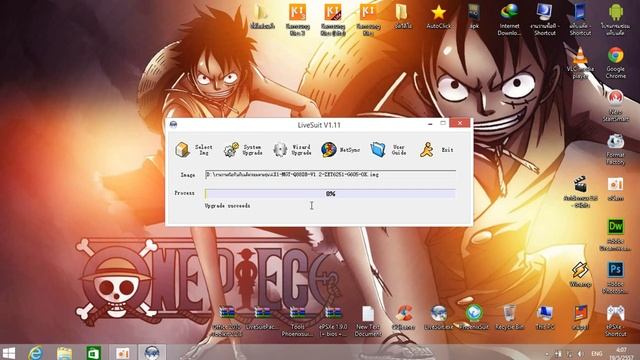Click the LiveSuit title bar app icon
This screenshot has height=360, width=640.
[x=173, y=124]
